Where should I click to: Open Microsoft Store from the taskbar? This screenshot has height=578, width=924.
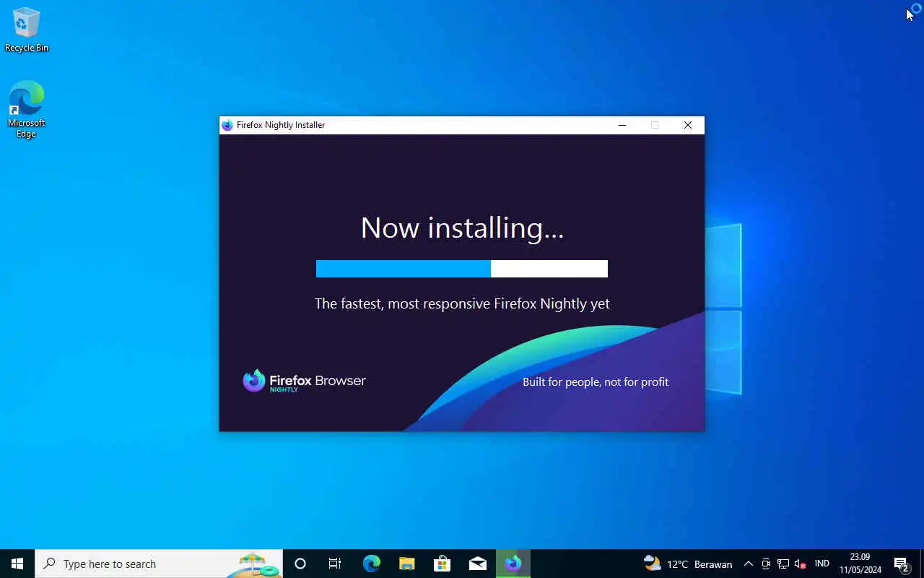(x=442, y=564)
